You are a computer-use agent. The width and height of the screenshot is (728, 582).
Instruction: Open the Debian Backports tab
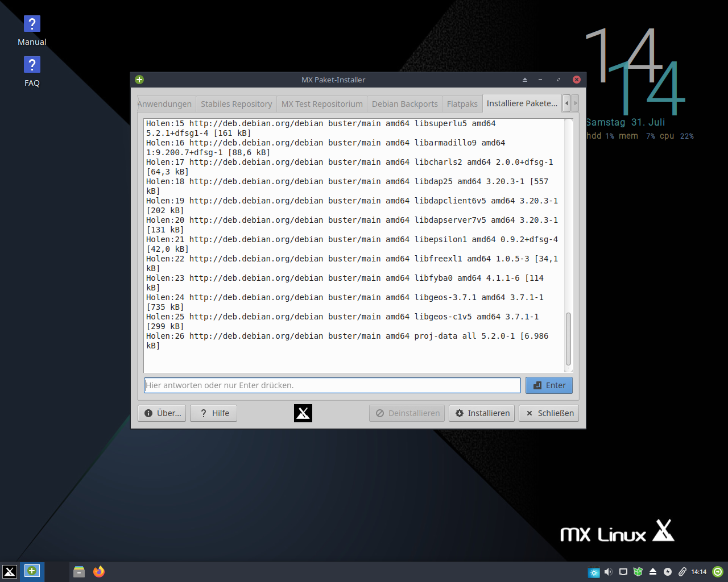coord(405,104)
